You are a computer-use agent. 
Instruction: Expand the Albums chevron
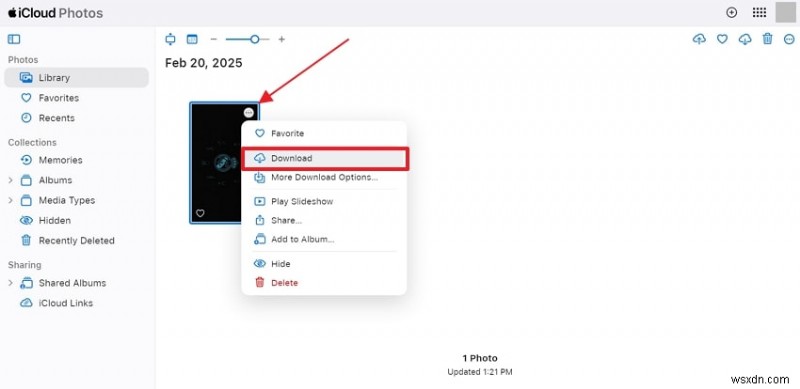(x=10, y=180)
